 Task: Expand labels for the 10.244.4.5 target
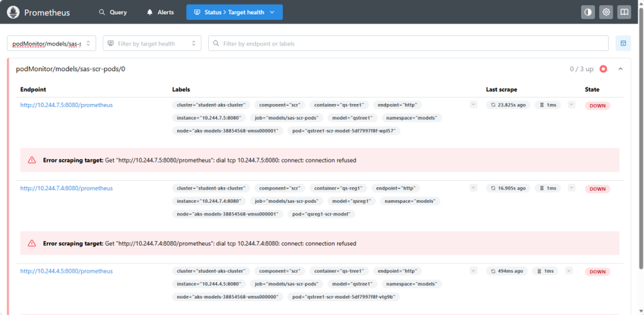(474, 270)
